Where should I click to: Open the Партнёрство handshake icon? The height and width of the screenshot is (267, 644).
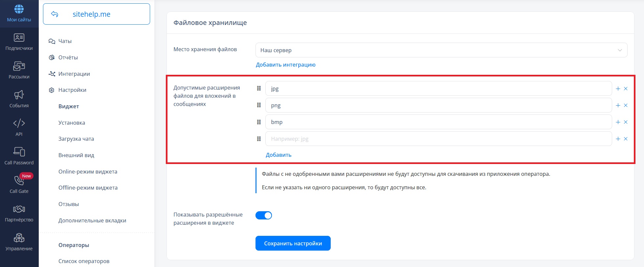click(x=19, y=209)
